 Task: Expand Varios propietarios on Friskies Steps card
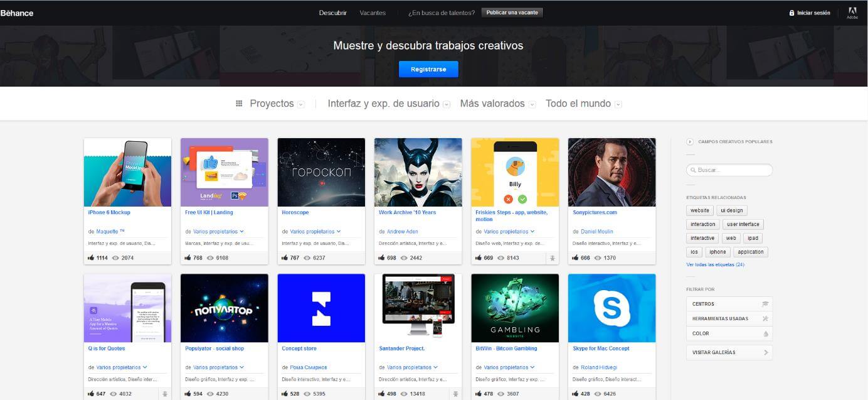509,232
